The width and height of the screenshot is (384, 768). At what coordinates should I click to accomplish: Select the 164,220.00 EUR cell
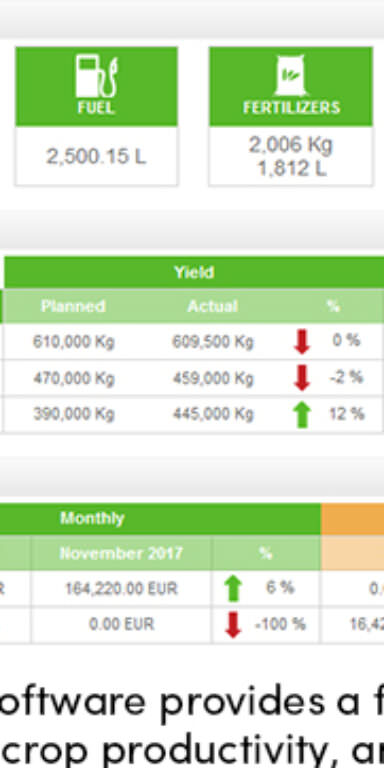[x=121, y=588]
